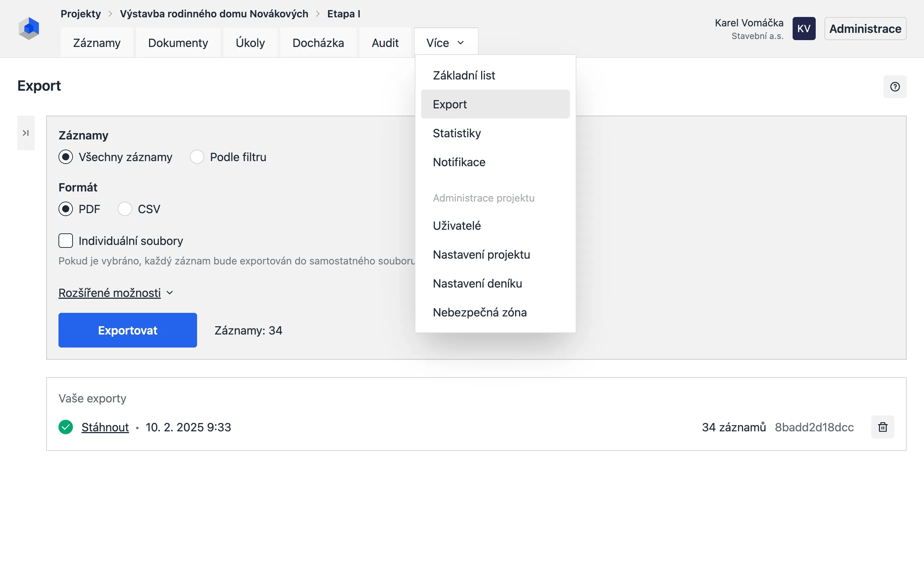Open Uživatelé in project administration
The width and height of the screenshot is (924, 578).
point(495,225)
